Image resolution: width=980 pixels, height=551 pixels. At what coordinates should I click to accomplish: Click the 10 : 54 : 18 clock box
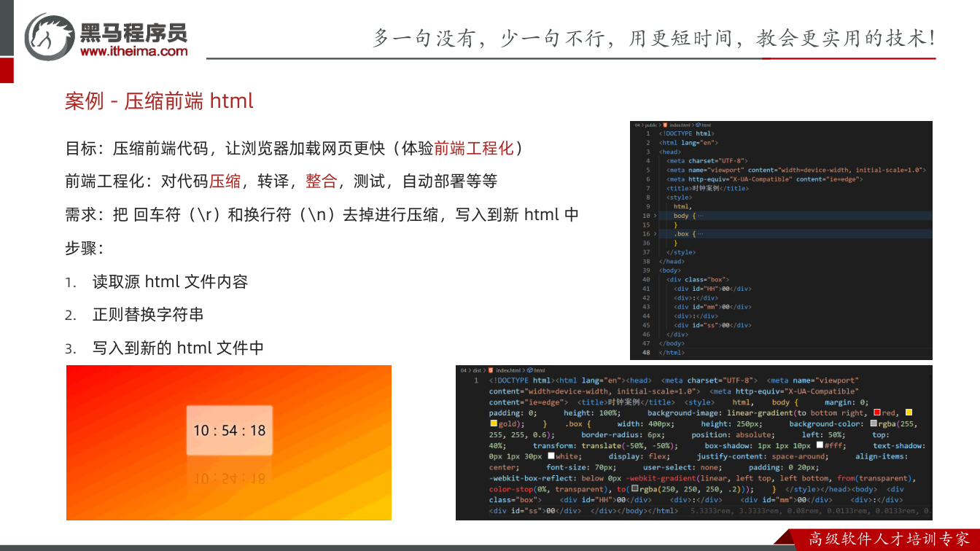(230, 430)
